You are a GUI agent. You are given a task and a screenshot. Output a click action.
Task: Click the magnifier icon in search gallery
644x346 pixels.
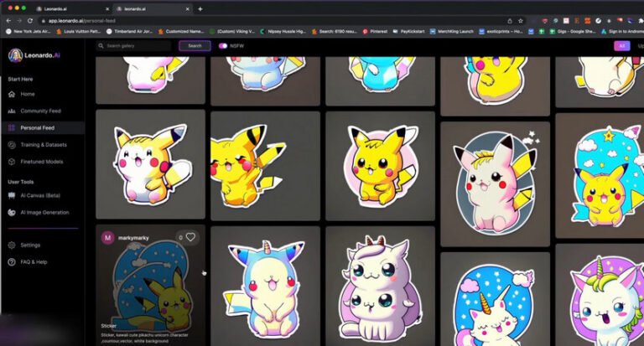point(101,46)
